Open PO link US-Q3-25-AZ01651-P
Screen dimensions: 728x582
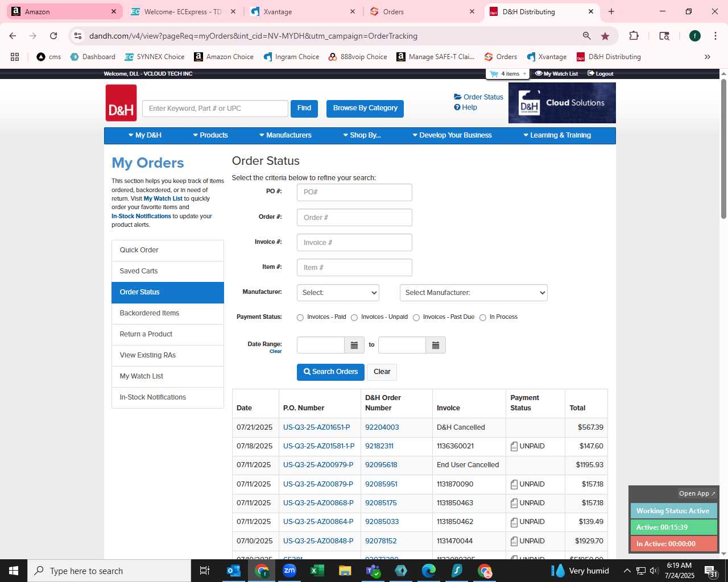(317, 427)
